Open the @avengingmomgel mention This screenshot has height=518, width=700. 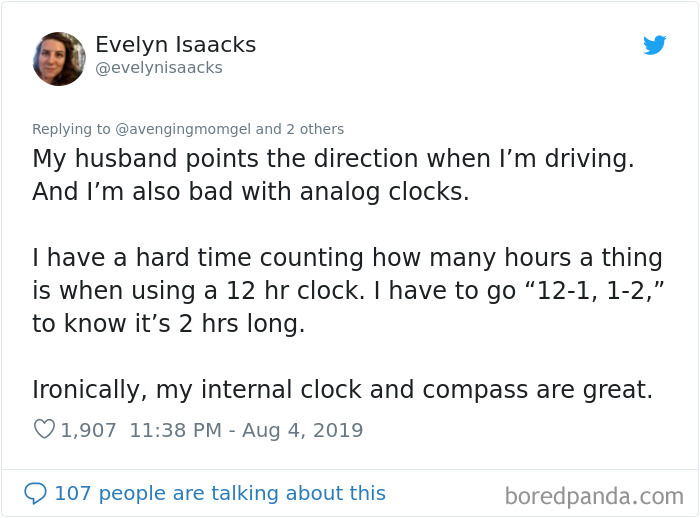pyautogui.click(x=183, y=129)
